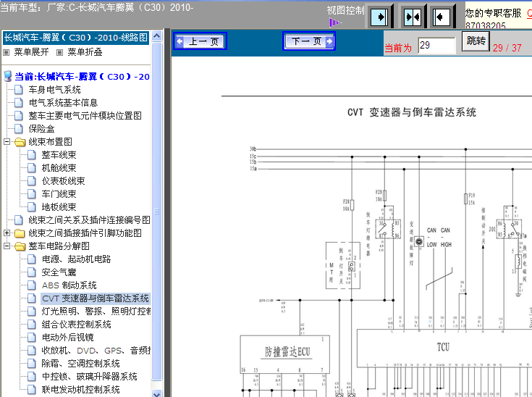This screenshot has width=532, height=397.
Task: Open 整车主要电气元件模块位置图
Action: [85, 116]
